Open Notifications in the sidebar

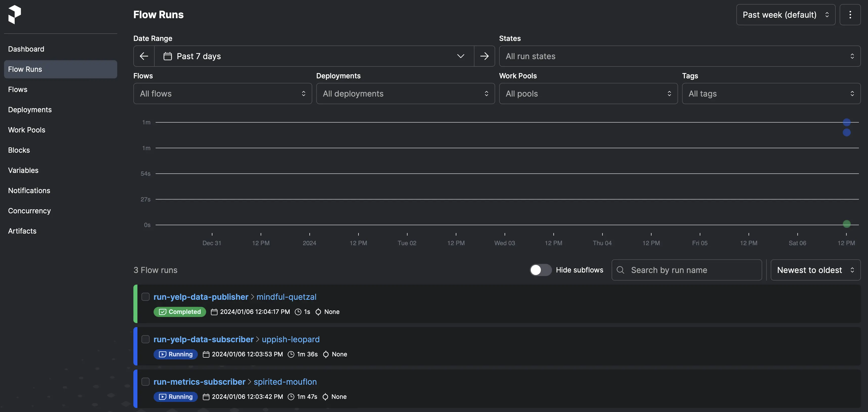pyautogui.click(x=61, y=191)
